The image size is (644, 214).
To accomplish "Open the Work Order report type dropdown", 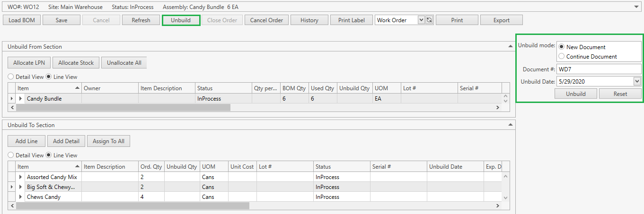I will tap(421, 20).
